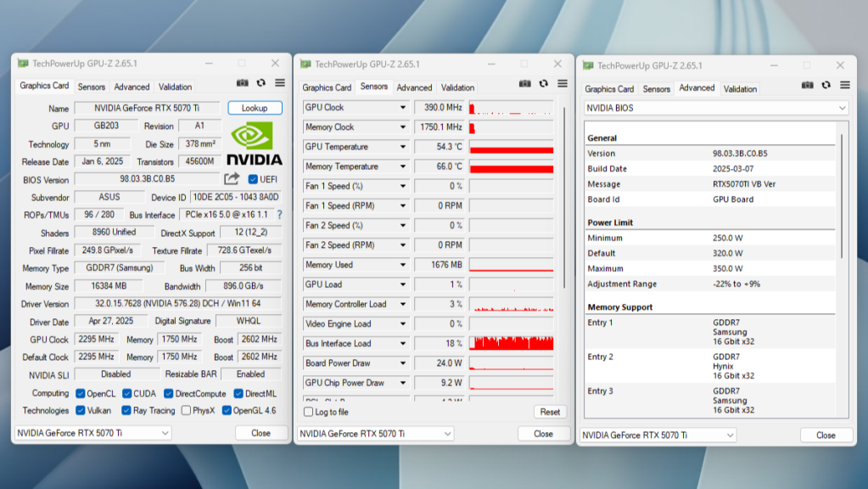The width and height of the screenshot is (868, 489).
Task: Open GPU selector dropdown in Advanced window
Action: (x=658, y=436)
